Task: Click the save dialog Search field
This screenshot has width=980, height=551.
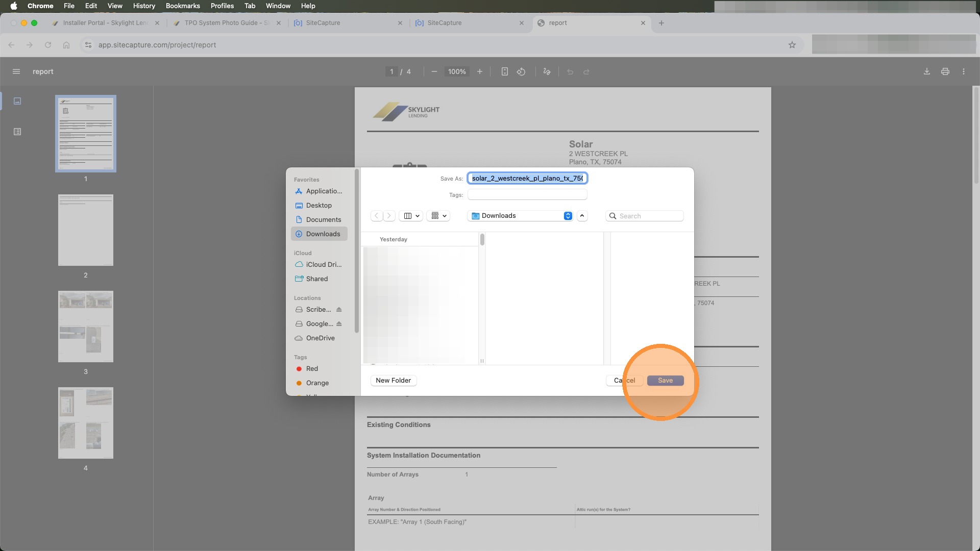Action: tap(645, 216)
